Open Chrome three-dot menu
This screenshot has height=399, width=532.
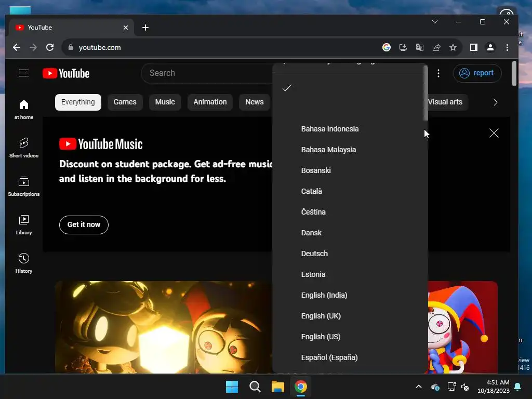point(507,47)
